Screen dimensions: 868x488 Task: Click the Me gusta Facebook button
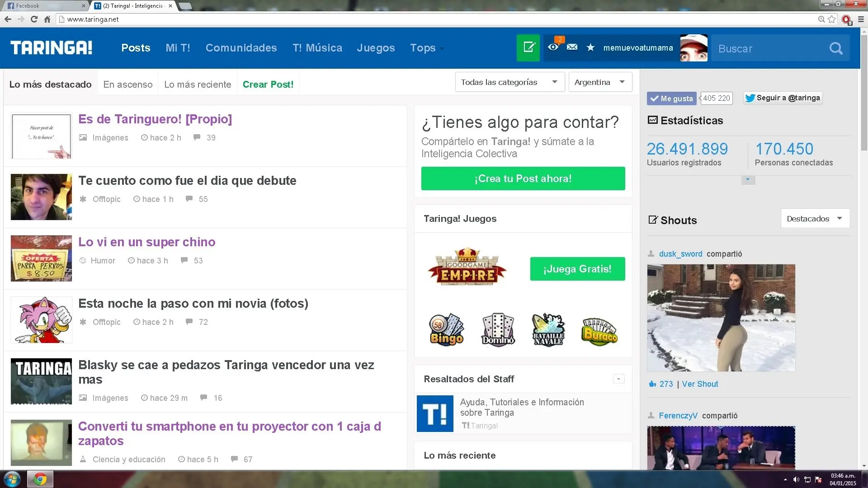click(x=671, y=98)
